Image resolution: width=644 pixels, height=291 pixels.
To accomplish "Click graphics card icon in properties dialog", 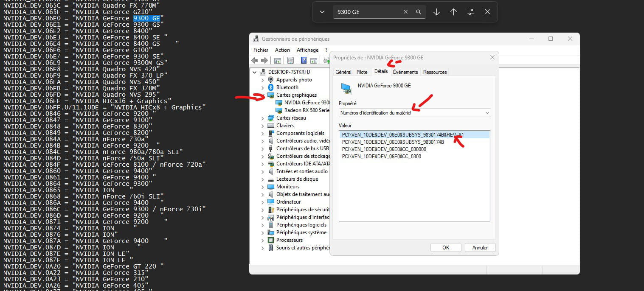I will (x=346, y=88).
